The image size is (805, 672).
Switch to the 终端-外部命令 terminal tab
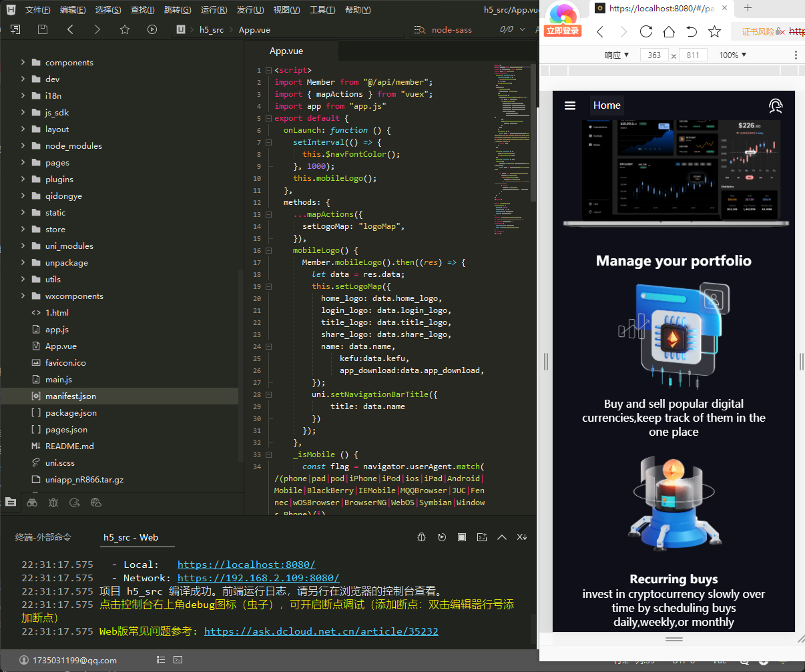(43, 537)
